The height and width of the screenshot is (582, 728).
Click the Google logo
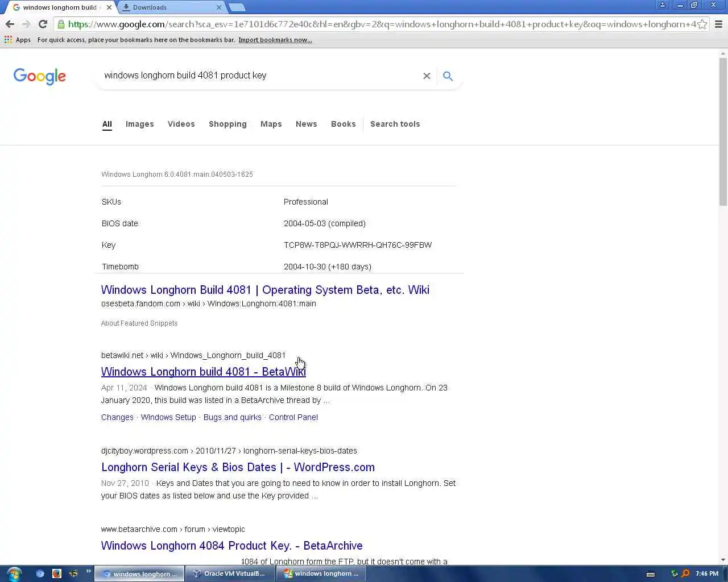(x=40, y=76)
